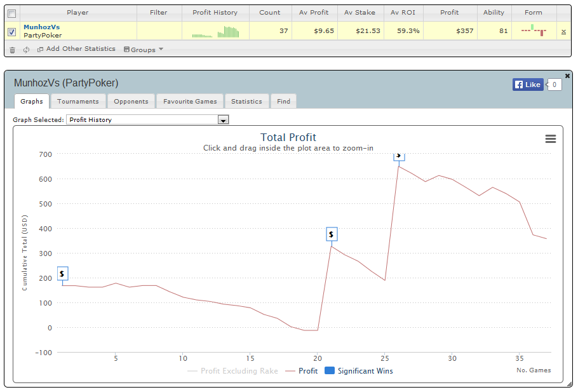Sort by the Av Stake column header
This screenshot has height=392, width=578.
coord(360,13)
